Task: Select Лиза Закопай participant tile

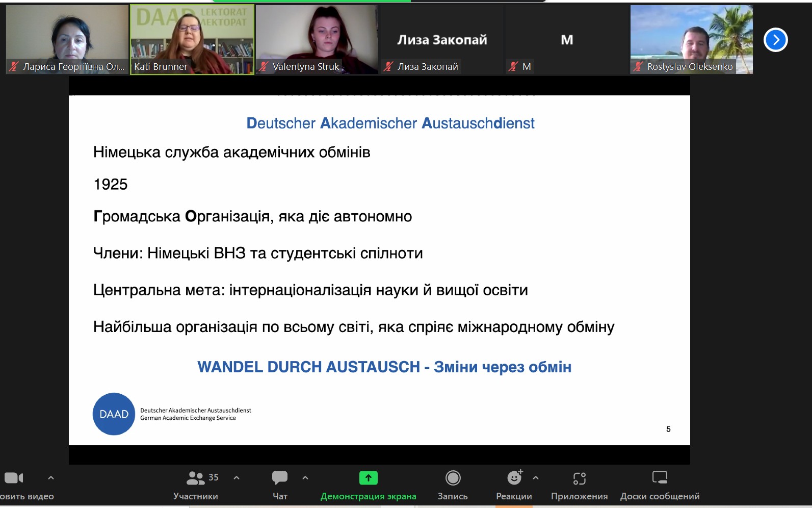Action: [x=442, y=40]
